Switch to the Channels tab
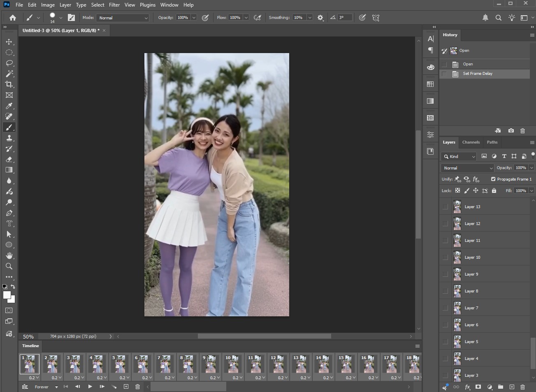 click(x=471, y=142)
